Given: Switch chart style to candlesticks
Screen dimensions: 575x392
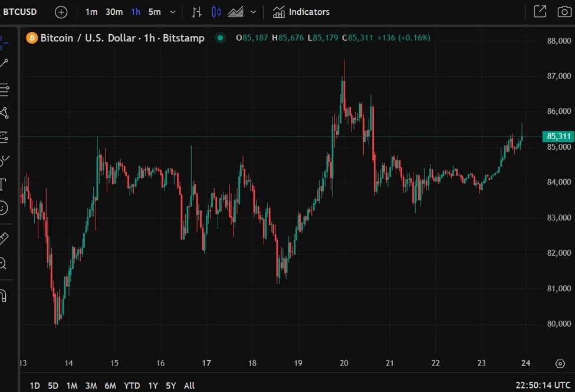Looking at the screenshot, I should coord(216,12).
